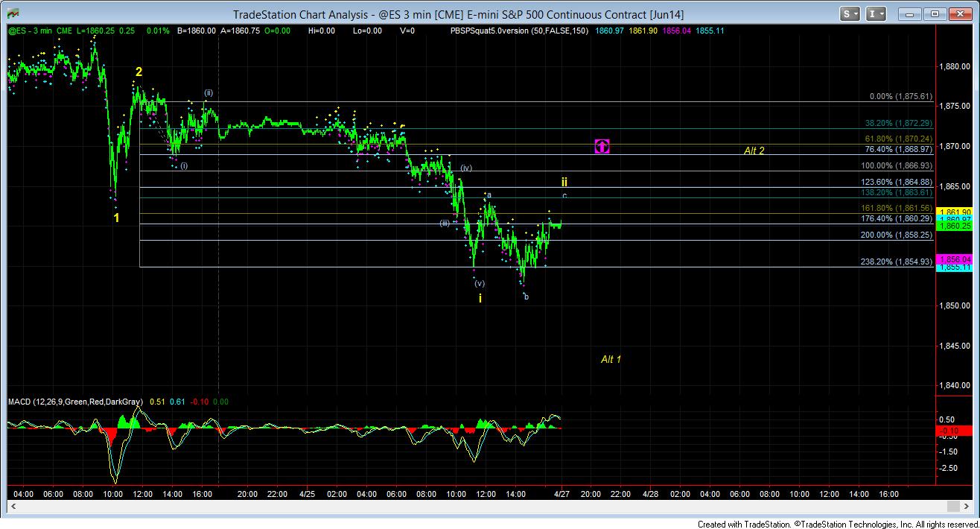Select the '(iii)' sub-wave label
The height and width of the screenshot is (529, 980).
445,223
